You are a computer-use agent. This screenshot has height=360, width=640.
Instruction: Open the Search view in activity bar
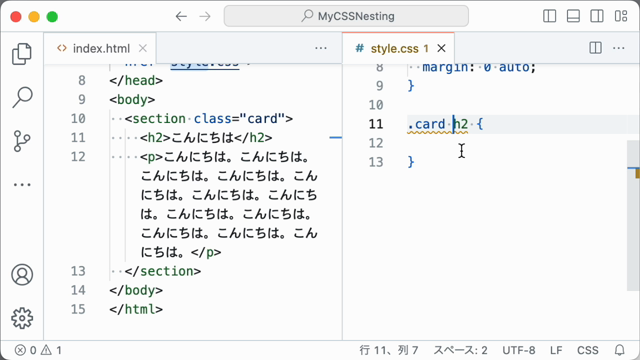pyautogui.click(x=22, y=97)
